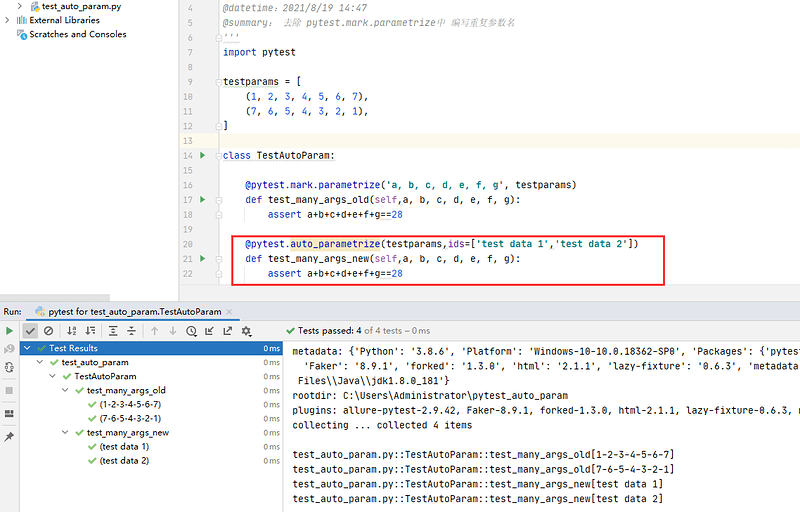Image resolution: width=800 pixels, height=512 pixels.
Task: Click test_auto_param.py Python file icon
Action: (35, 7)
